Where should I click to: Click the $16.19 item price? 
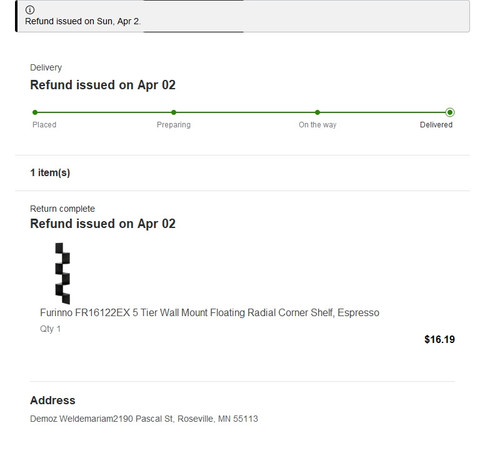point(439,339)
